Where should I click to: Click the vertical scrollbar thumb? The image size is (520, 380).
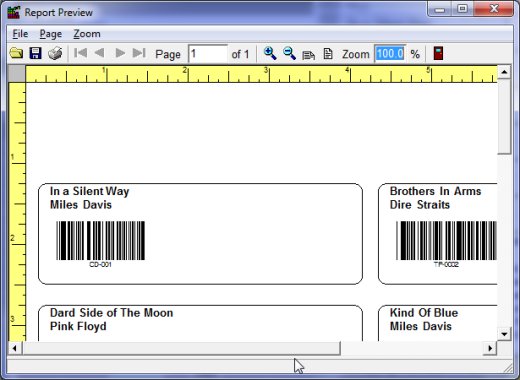(504, 117)
